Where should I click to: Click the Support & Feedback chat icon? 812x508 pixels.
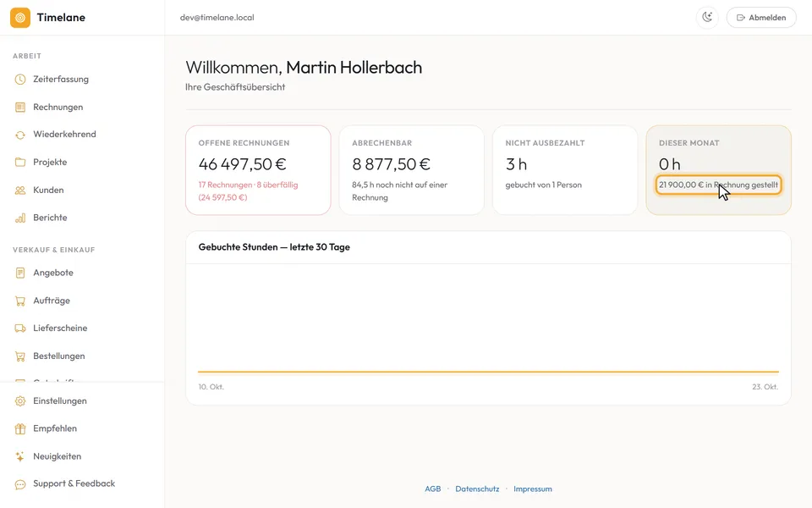click(20, 484)
